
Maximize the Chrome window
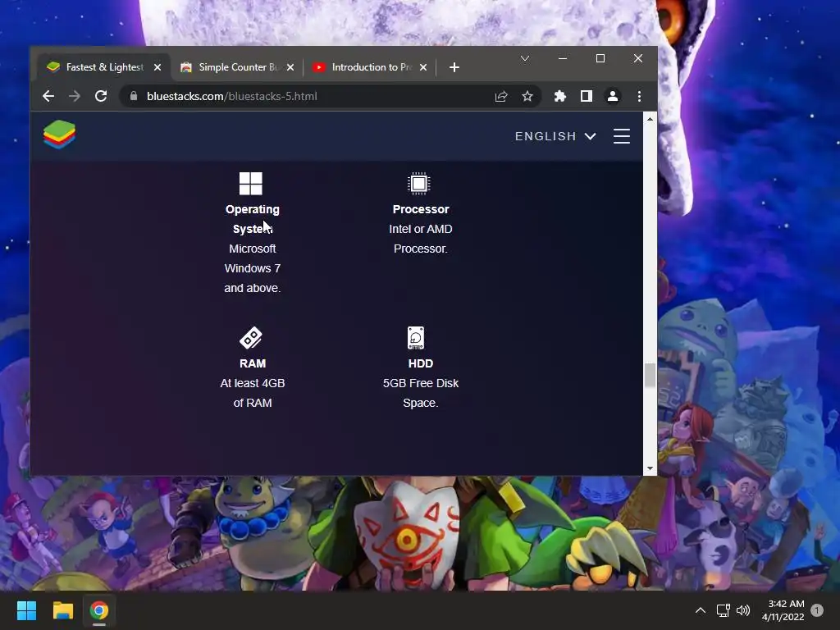600,58
